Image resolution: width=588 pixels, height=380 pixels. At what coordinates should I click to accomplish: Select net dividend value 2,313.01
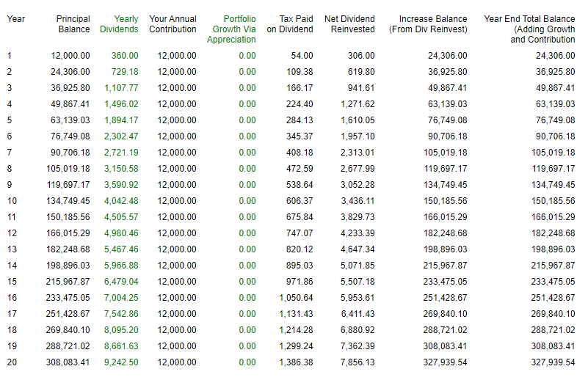[x=357, y=153]
